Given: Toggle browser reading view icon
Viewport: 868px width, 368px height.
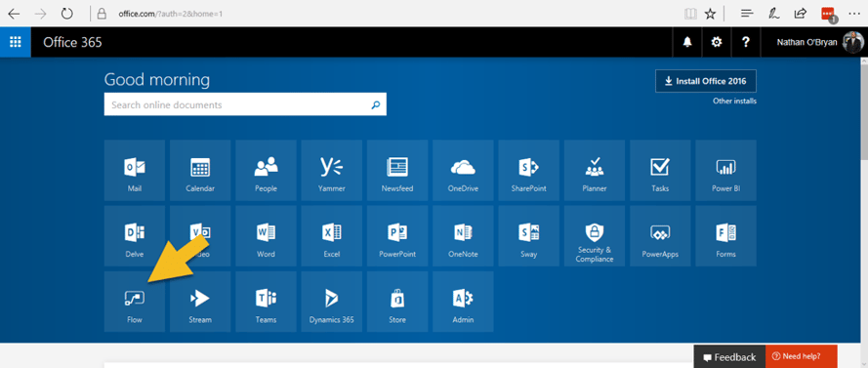Looking at the screenshot, I should tap(690, 14).
